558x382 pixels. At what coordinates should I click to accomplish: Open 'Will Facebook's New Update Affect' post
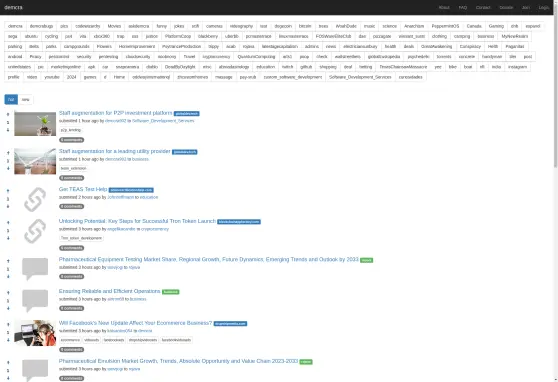[135, 323]
